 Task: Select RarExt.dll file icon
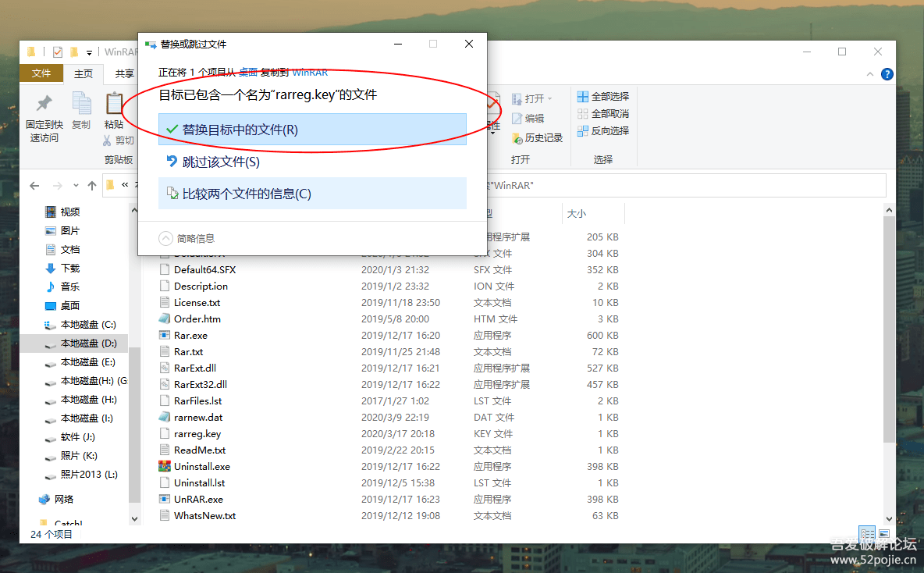(x=165, y=368)
